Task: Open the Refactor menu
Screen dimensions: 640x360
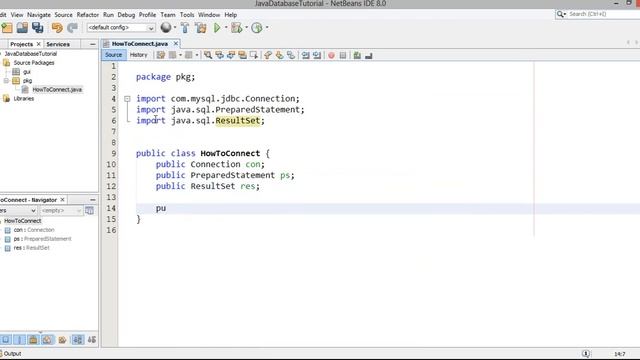Action: [88, 15]
